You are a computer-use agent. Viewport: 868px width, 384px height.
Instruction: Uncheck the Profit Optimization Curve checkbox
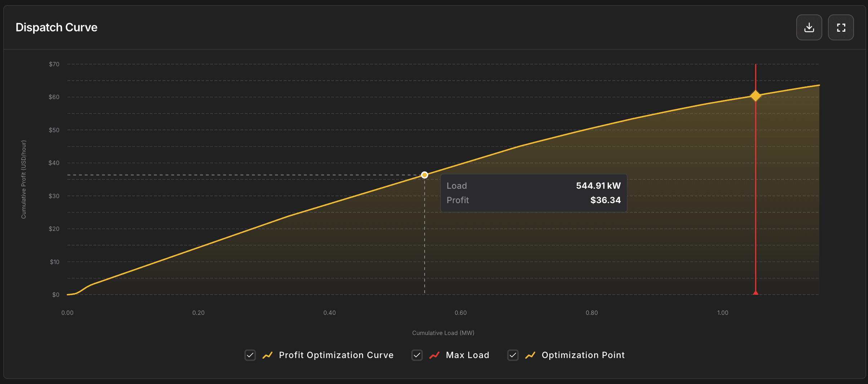250,355
